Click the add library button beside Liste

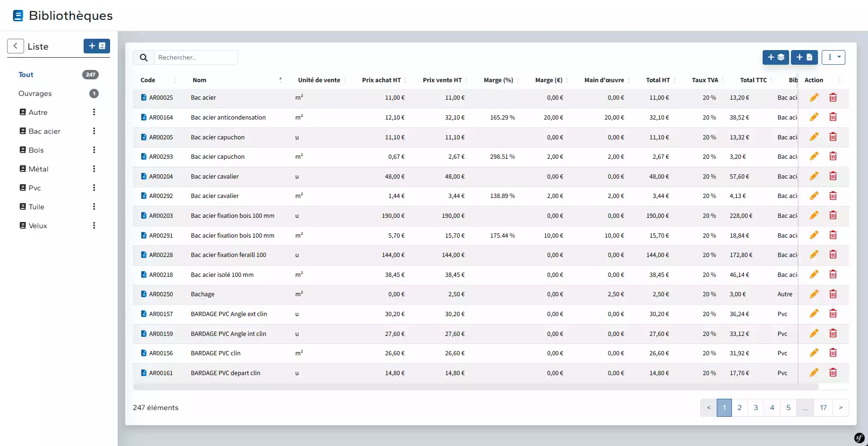tap(97, 46)
